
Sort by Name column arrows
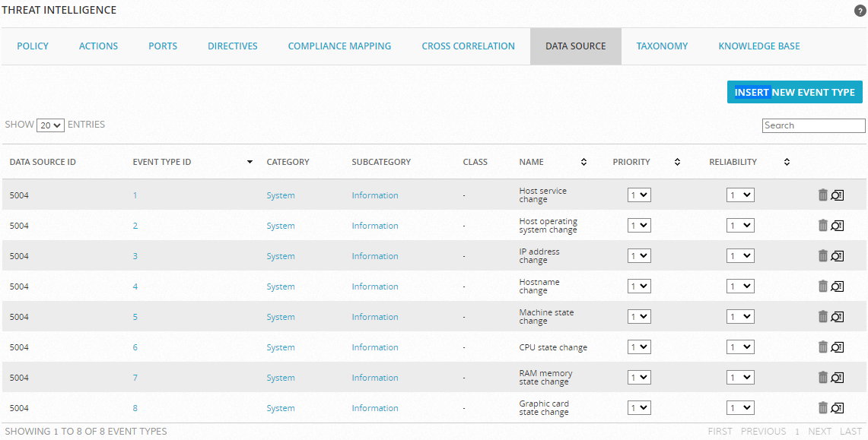point(583,162)
